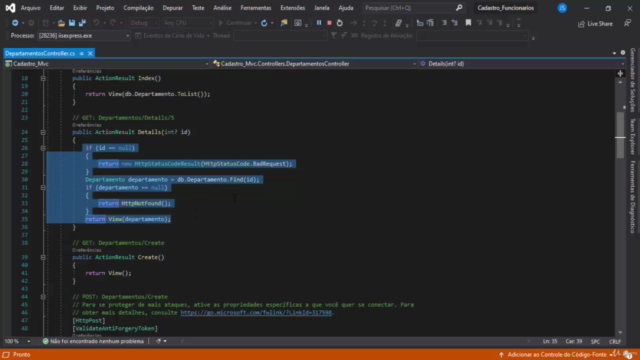Open the Extensões menu
The width and height of the screenshot is (640, 360).
pos(293,8)
